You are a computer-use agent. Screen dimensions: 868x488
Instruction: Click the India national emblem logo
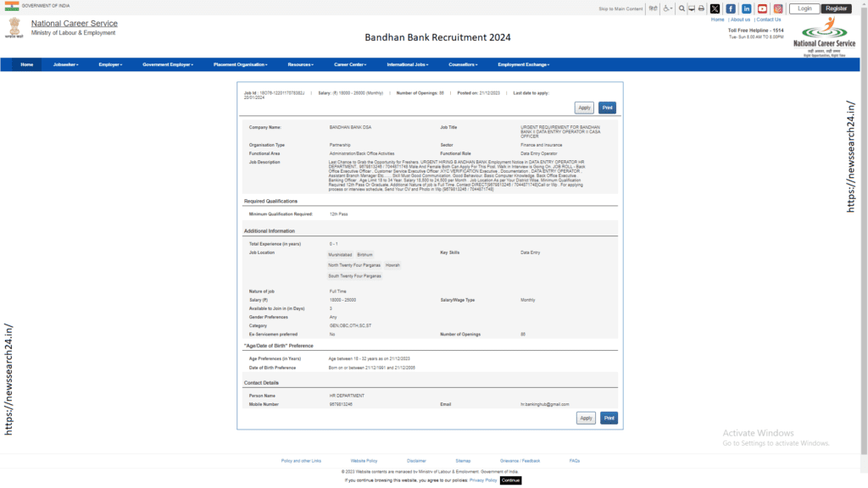[x=14, y=27]
